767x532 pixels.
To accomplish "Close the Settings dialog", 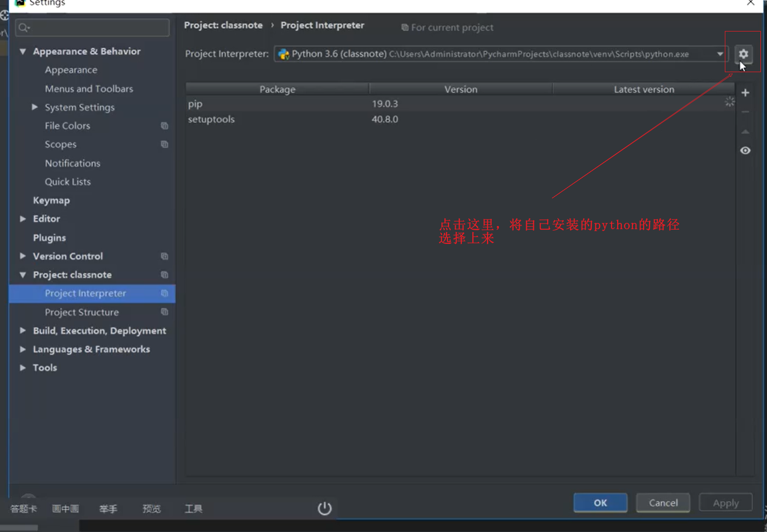I will point(751,3).
